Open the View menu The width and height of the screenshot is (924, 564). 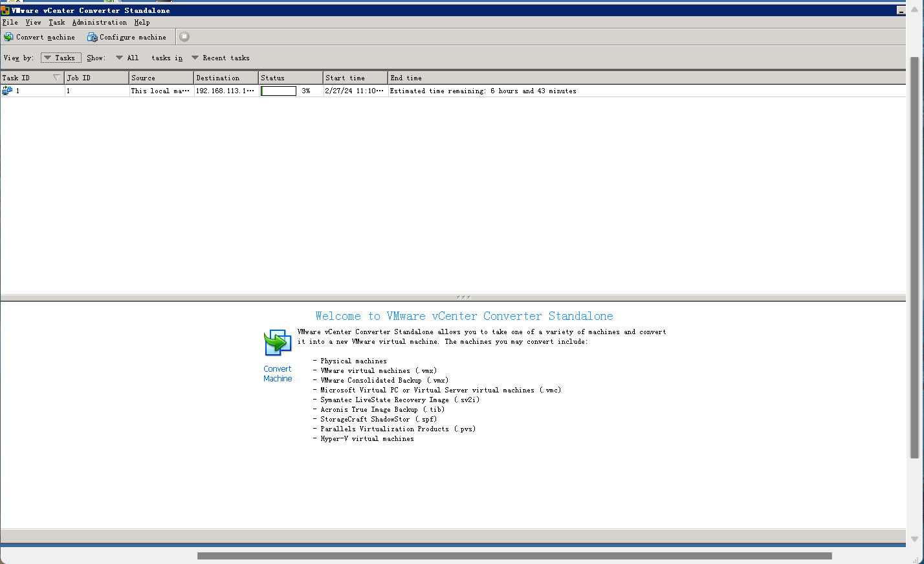pos(33,22)
